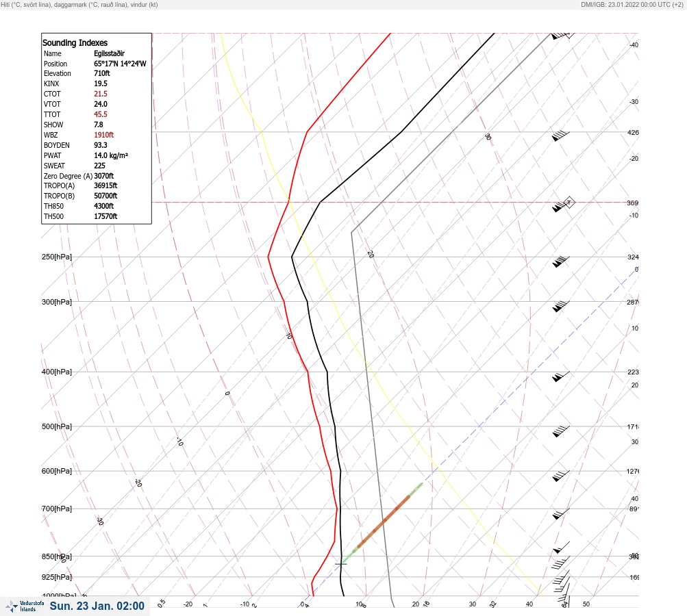The height and width of the screenshot is (616, 687).
Task: Click the wind barb at 300 hPa
Action: click(560, 306)
